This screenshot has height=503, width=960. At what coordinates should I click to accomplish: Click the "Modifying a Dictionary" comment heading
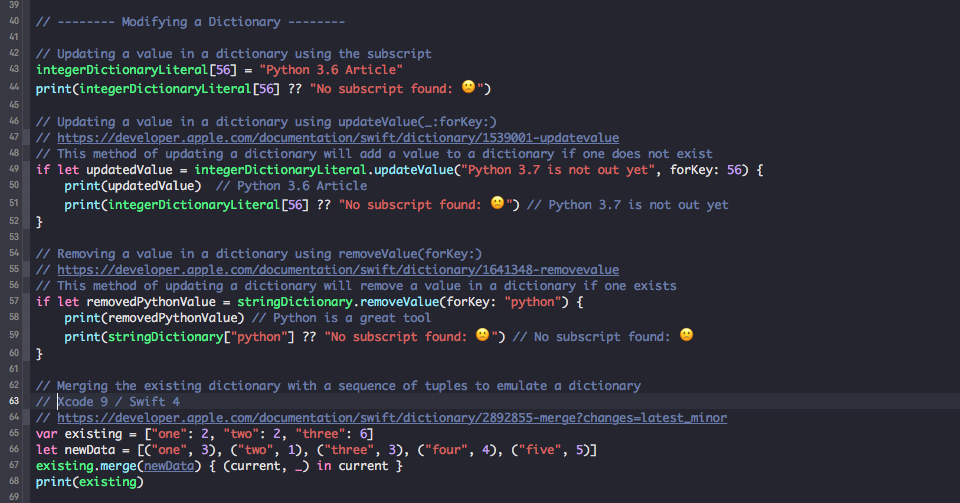click(190, 22)
